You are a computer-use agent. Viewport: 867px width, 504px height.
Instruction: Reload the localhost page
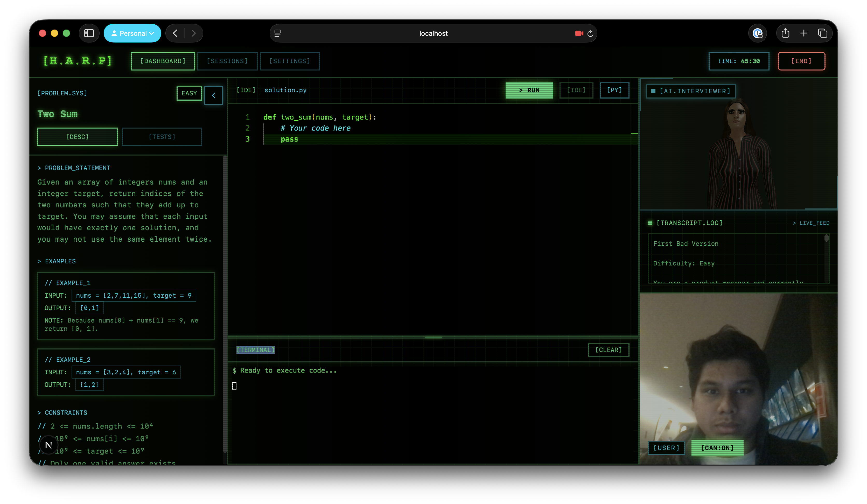(590, 33)
